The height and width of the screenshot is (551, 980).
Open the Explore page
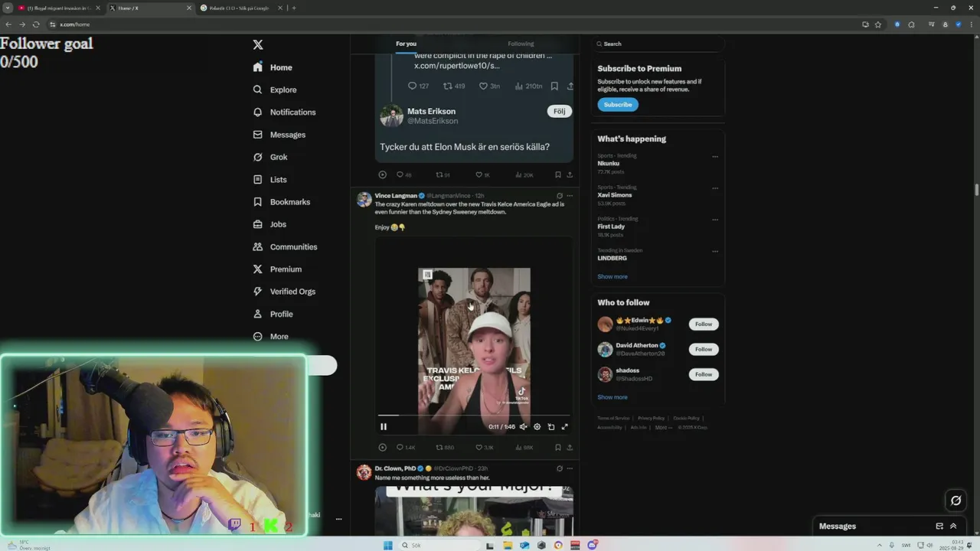click(274, 90)
